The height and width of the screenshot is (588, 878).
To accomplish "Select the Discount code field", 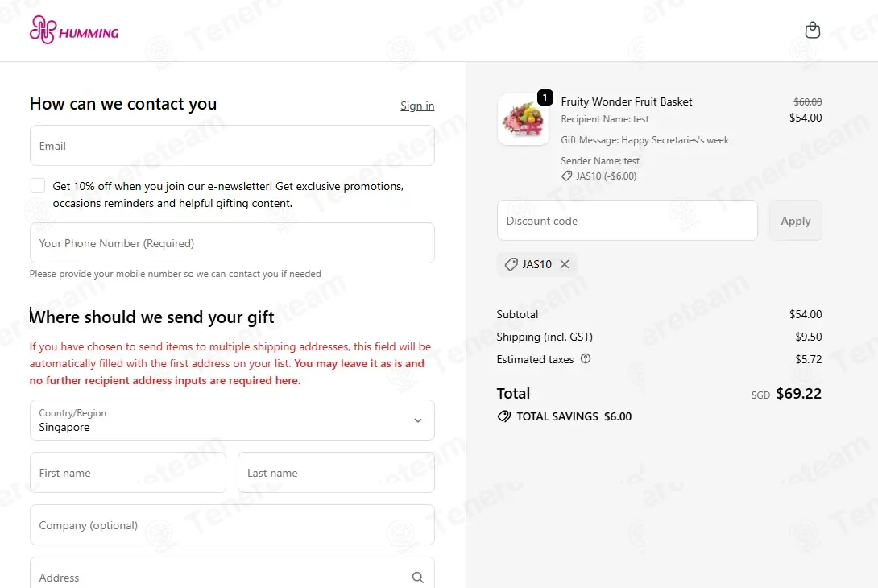I will point(627,221).
